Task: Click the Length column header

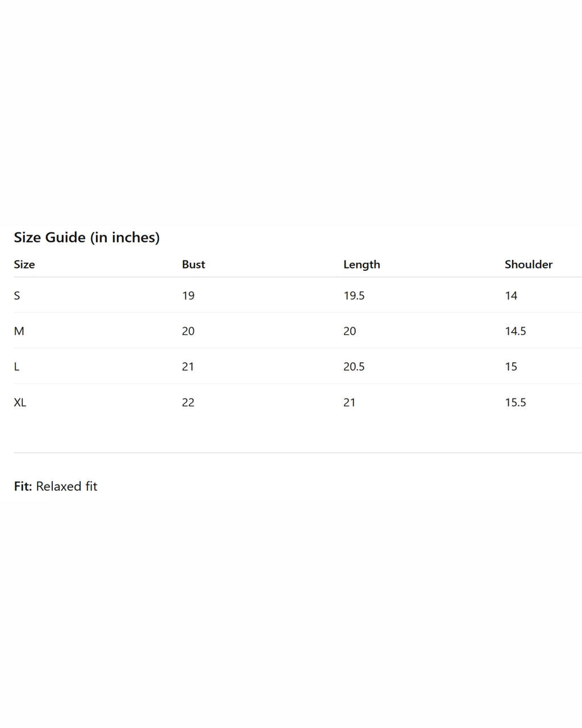Action: (361, 264)
